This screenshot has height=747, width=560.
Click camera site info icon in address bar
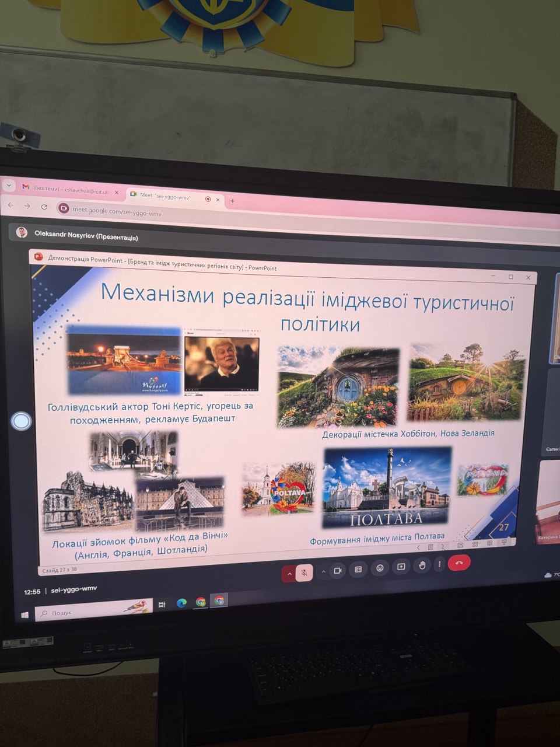coord(64,208)
